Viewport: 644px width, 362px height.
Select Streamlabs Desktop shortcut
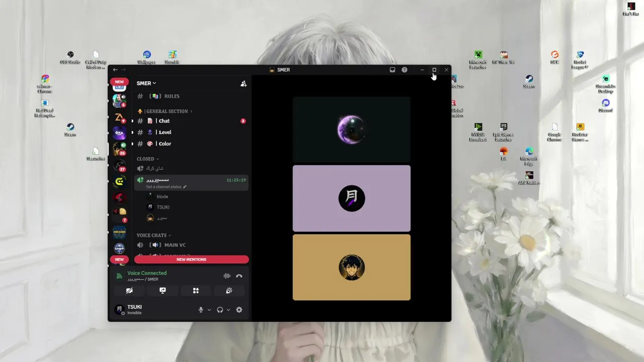(x=606, y=84)
